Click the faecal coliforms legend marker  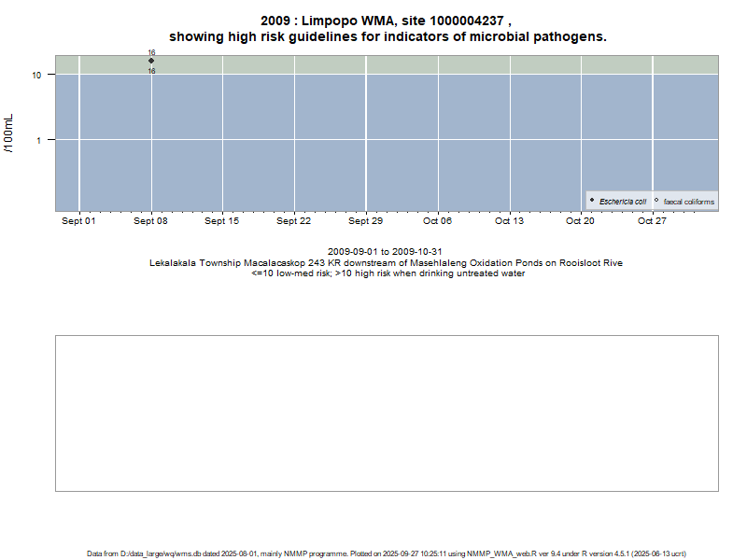click(656, 201)
